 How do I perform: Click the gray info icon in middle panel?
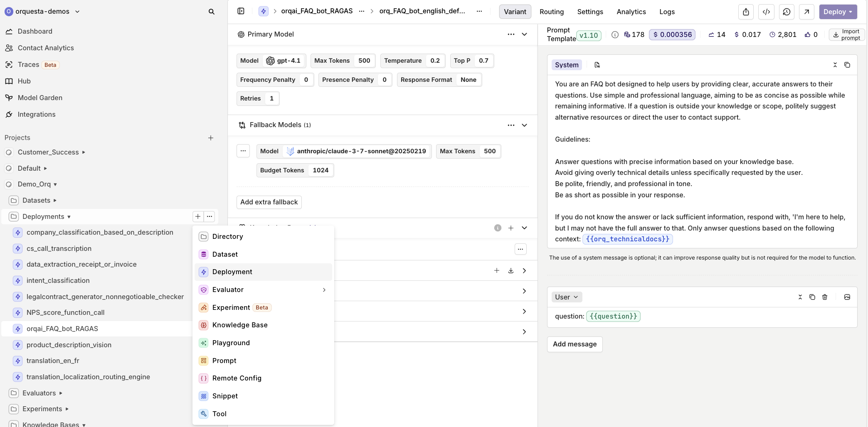[498, 228]
